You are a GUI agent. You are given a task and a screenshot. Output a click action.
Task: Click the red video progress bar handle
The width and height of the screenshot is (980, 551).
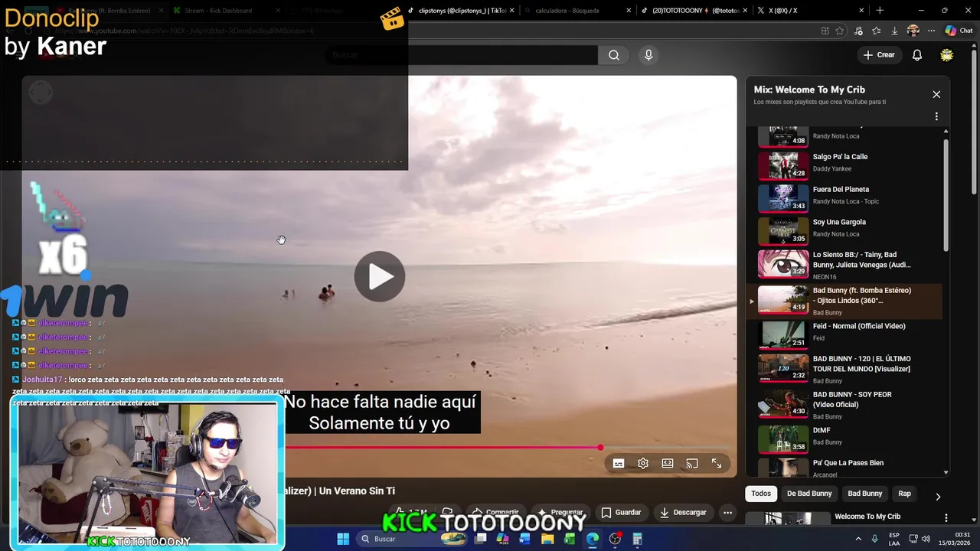(x=600, y=448)
